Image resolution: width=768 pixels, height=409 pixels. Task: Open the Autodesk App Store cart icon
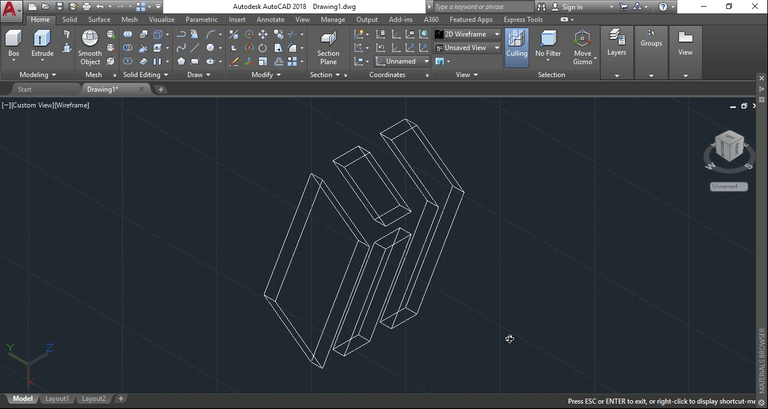point(623,7)
